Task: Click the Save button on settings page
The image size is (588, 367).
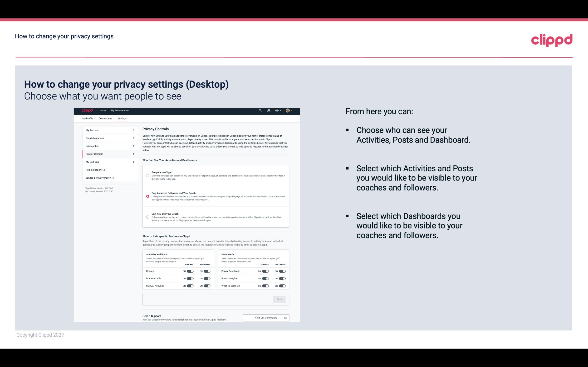Action: coord(279,299)
